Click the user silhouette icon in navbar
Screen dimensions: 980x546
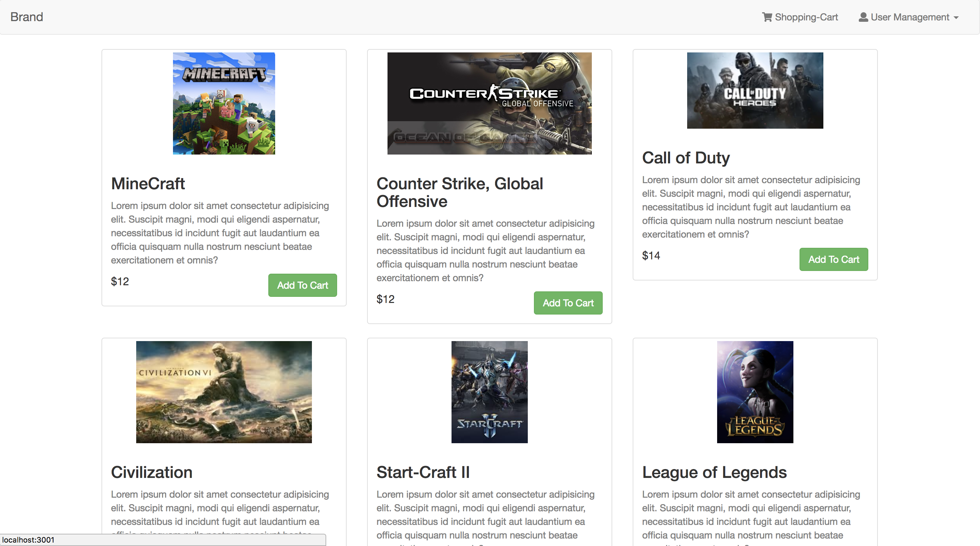(x=863, y=17)
